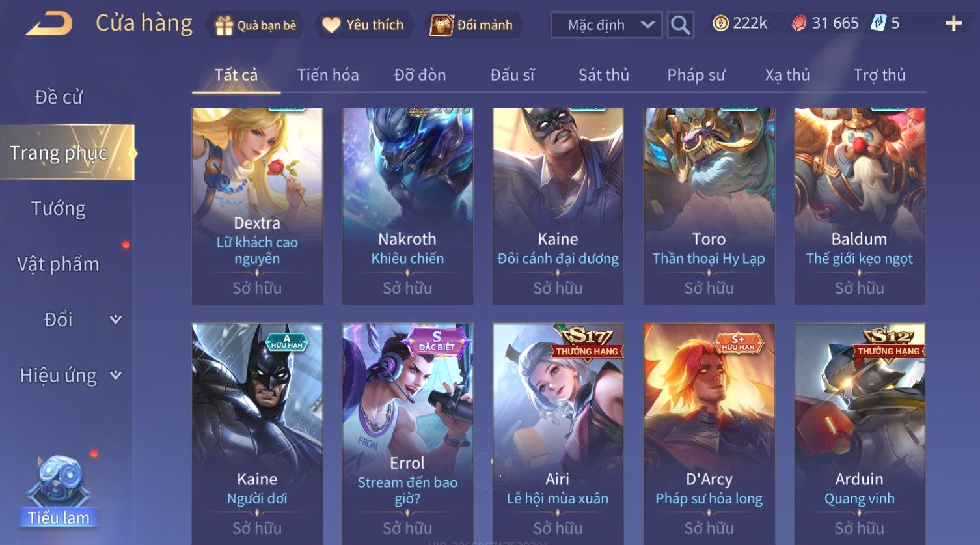Open Đổi mảnh chest icon

[441, 25]
